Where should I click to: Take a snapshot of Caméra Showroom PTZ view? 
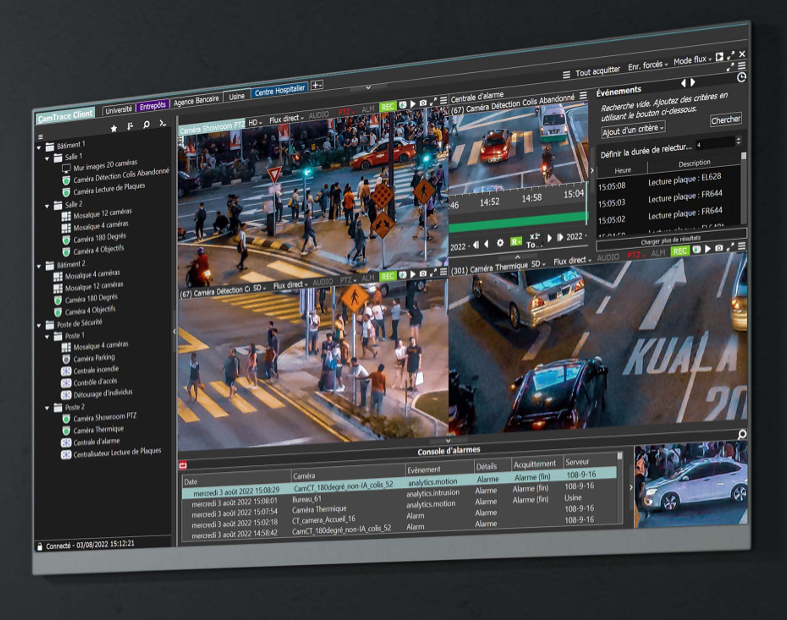tap(423, 103)
